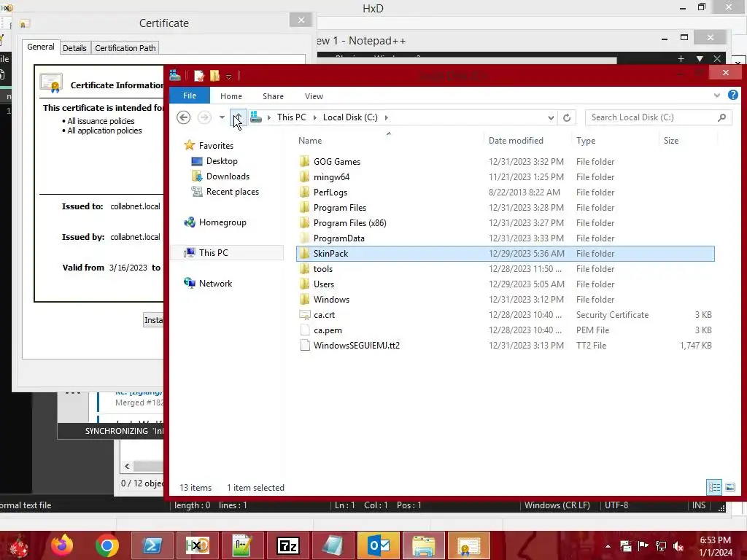This screenshot has height=560, width=747.
Task: Select Homegroup in the navigation pane
Action: pyautogui.click(x=222, y=222)
